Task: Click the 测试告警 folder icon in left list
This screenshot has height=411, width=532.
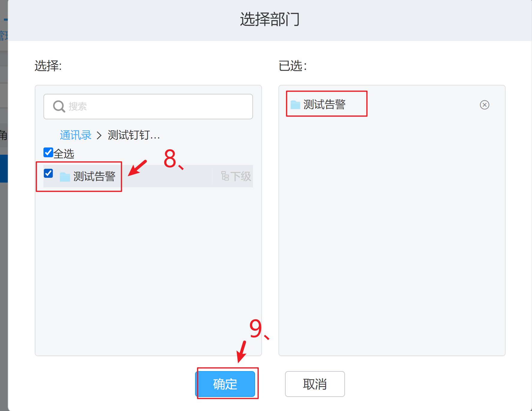Action: 65,177
